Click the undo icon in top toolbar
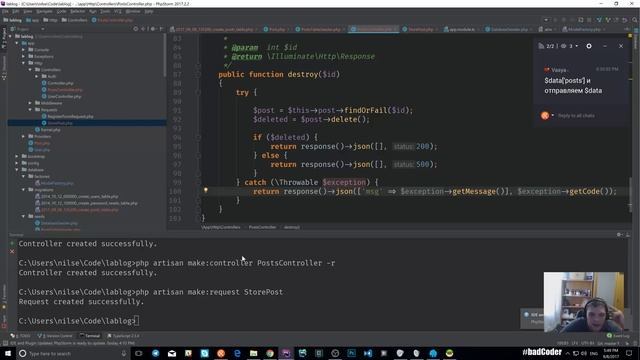This screenshot has height=360, width=640. pos(624,20)
